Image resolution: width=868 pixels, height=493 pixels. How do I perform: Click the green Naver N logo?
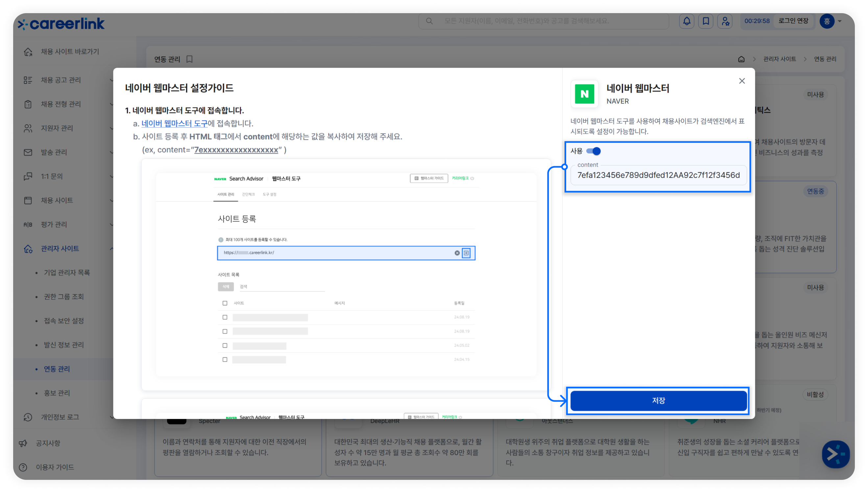584,94
